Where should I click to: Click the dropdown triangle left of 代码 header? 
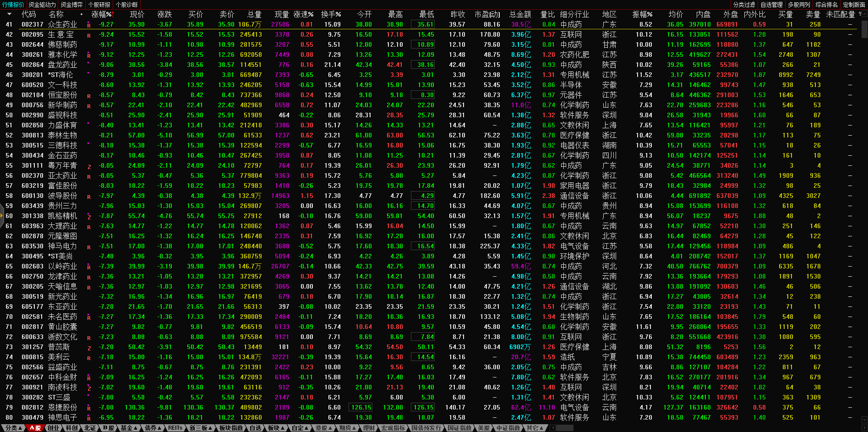click(9, 14)
